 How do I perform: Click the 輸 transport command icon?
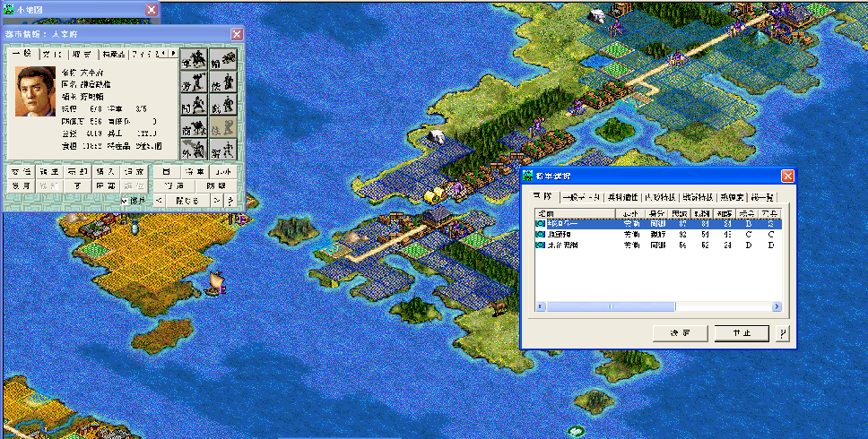tap(223, 59)
